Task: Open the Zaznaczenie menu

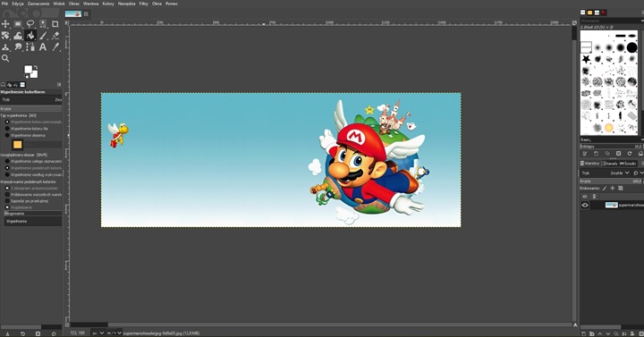Action: [38, 4]
